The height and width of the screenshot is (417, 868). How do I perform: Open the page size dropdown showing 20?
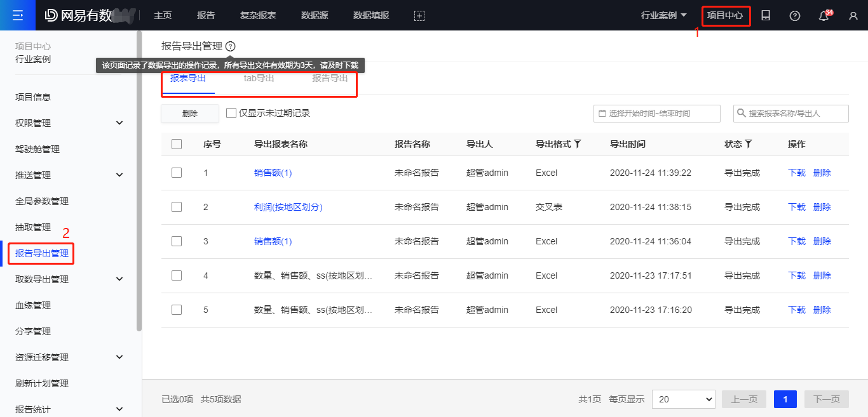point(683,399)
